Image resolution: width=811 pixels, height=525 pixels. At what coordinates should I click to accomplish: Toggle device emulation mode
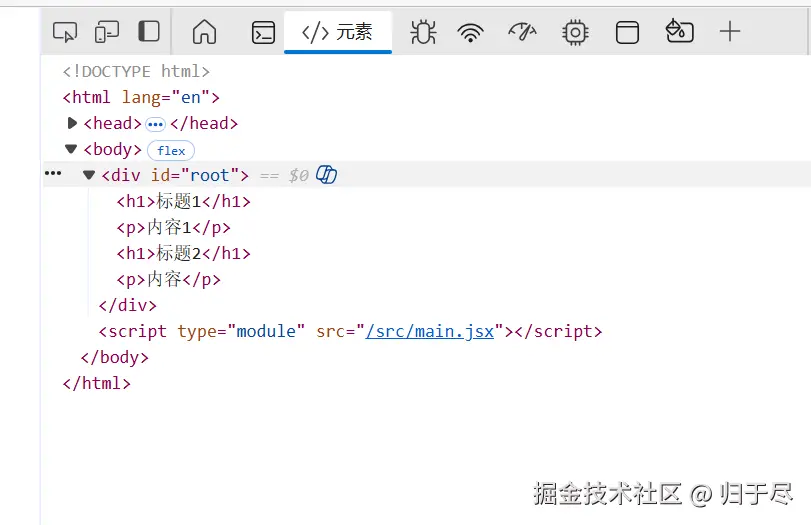(107, 32)
